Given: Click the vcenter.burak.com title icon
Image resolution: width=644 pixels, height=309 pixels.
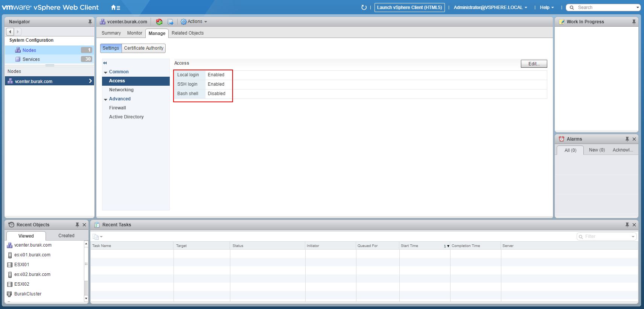Looking at the screenshot, I should pyautogui.click(x=102, y=22).
